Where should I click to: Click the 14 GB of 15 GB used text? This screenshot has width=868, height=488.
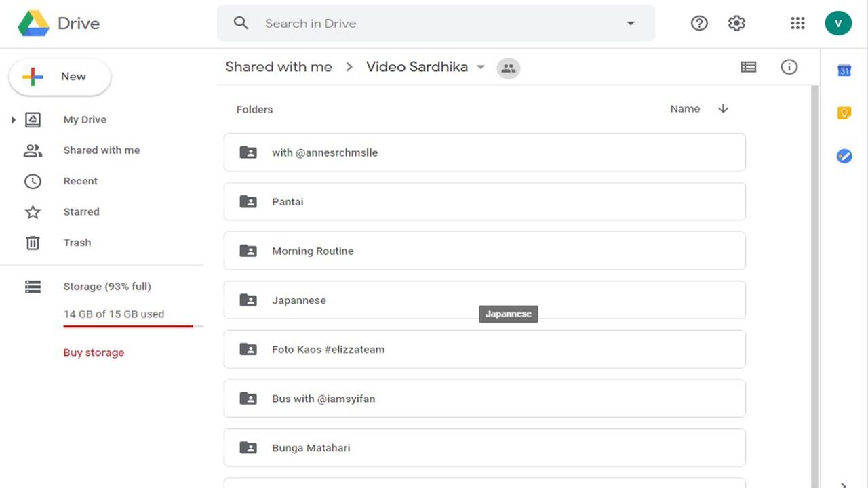(114, 314)
